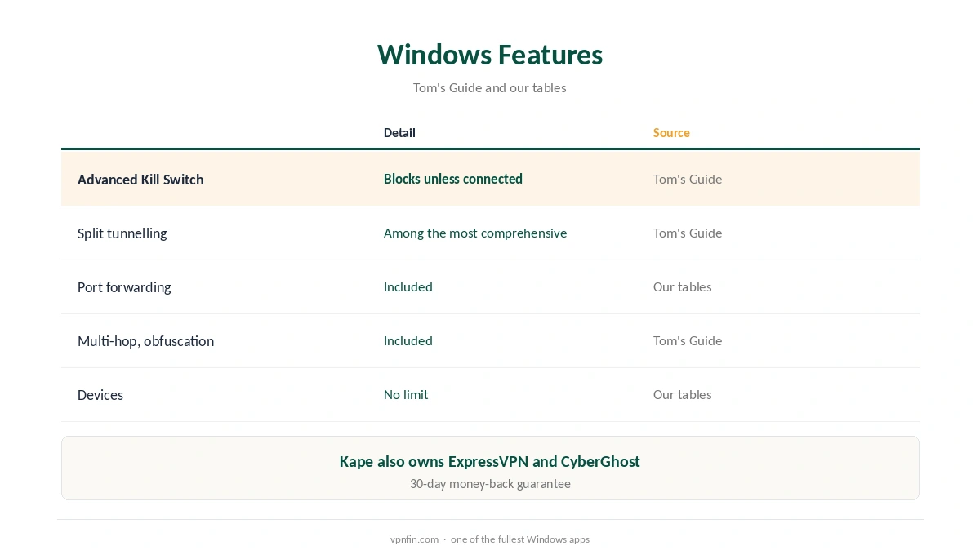
Task: Click Tom's Guide source in Kill Switch row
Action: pos(688,179)
